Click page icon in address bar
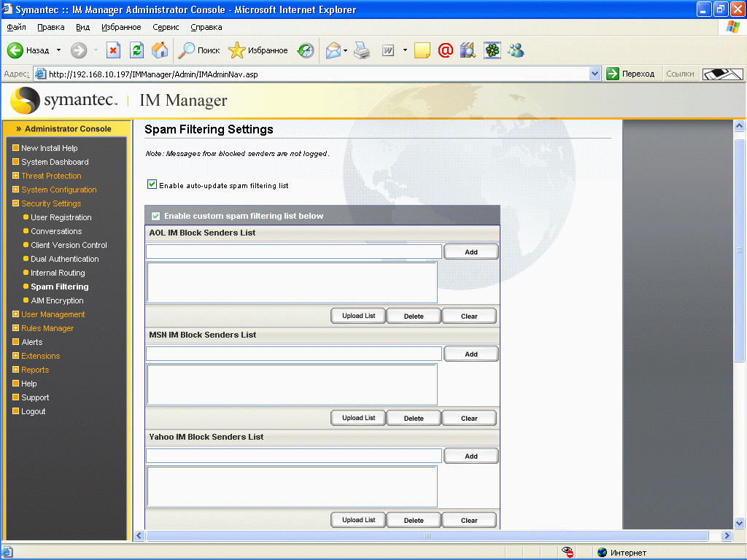The image size is (747, 560). (x=41, y=74)
